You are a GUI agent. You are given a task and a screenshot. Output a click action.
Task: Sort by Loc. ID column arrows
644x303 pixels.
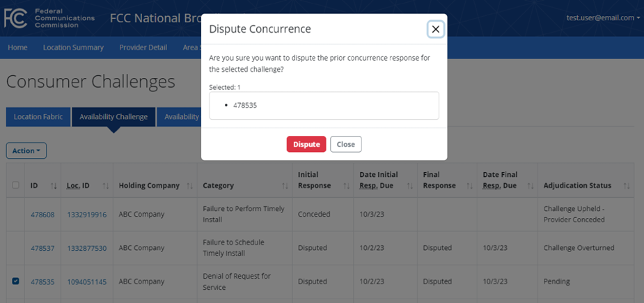pyautogui.click(x=106, y=186)
